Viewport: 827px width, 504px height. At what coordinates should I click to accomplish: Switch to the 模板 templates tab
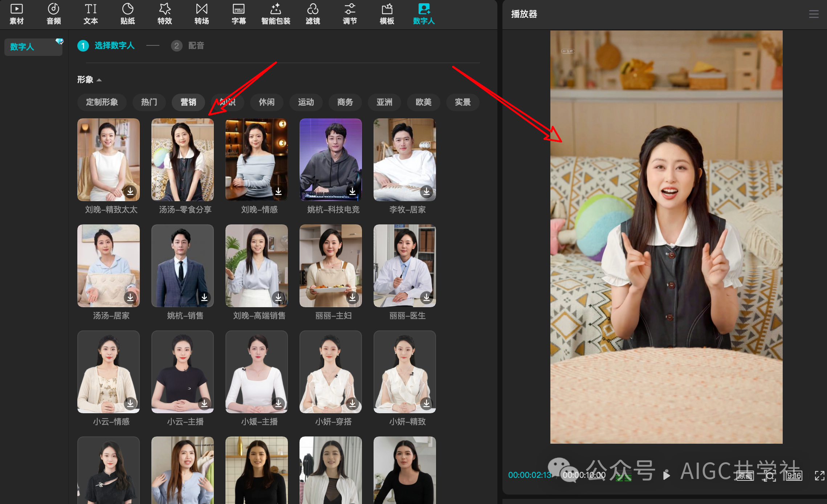click(x=387, y=14)
